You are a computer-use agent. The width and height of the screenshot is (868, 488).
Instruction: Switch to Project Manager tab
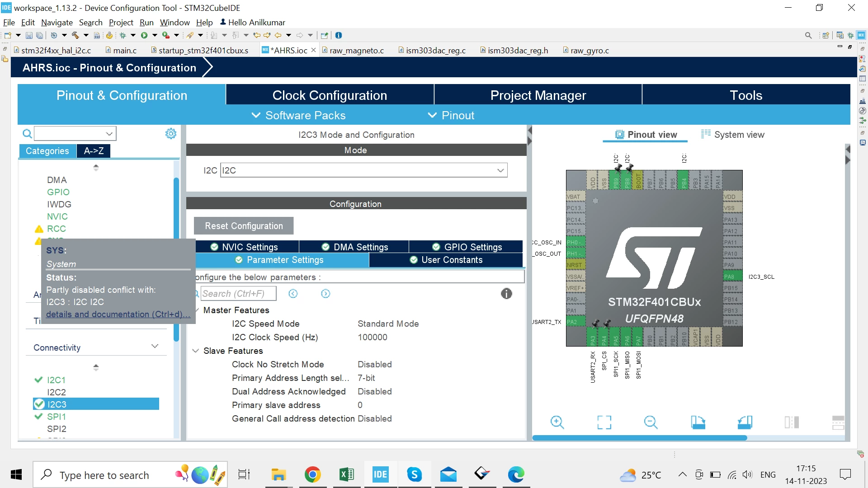tap(538, 95)
